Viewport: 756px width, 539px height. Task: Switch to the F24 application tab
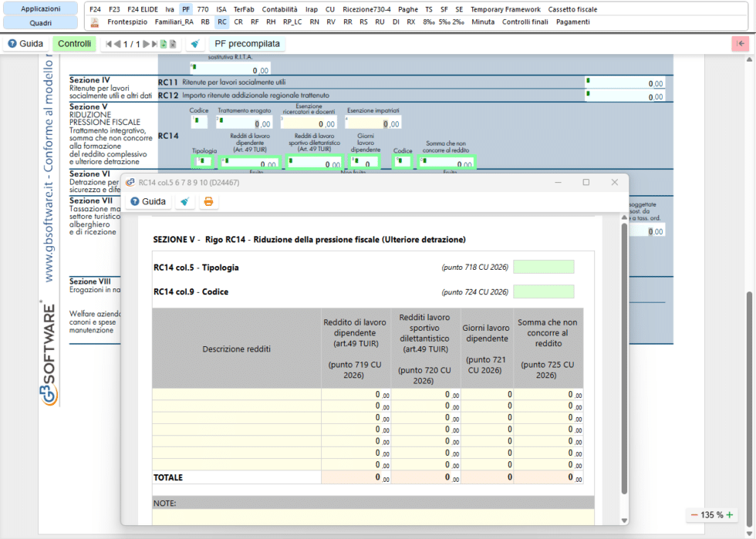pos(95,9)
